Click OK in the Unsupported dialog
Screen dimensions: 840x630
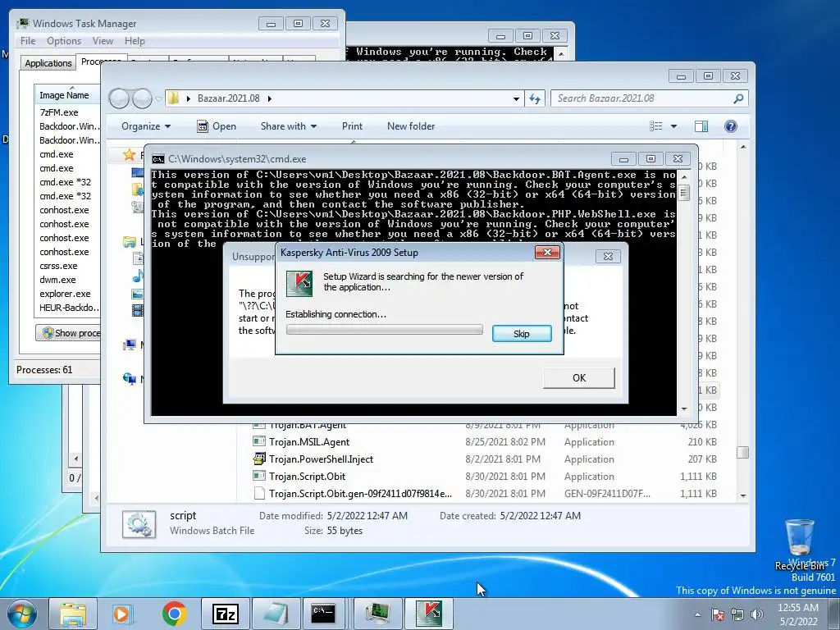[578, 377]
